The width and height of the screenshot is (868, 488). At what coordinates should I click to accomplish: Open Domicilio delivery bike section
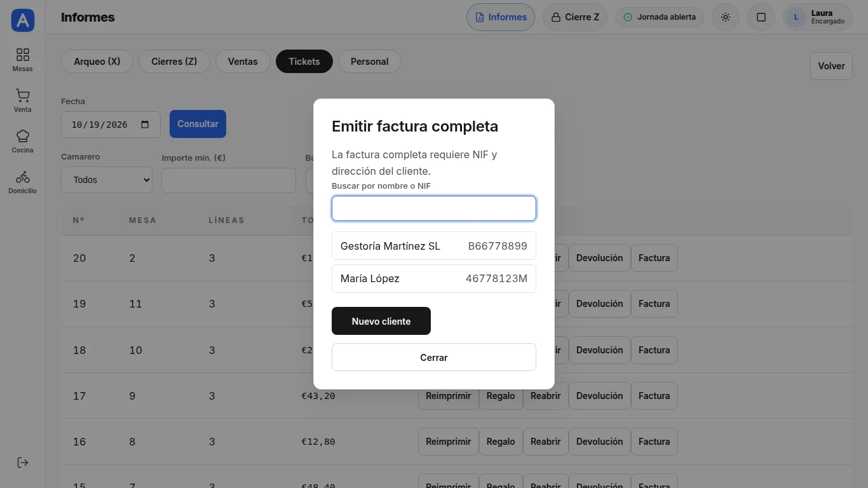[23, 182]
